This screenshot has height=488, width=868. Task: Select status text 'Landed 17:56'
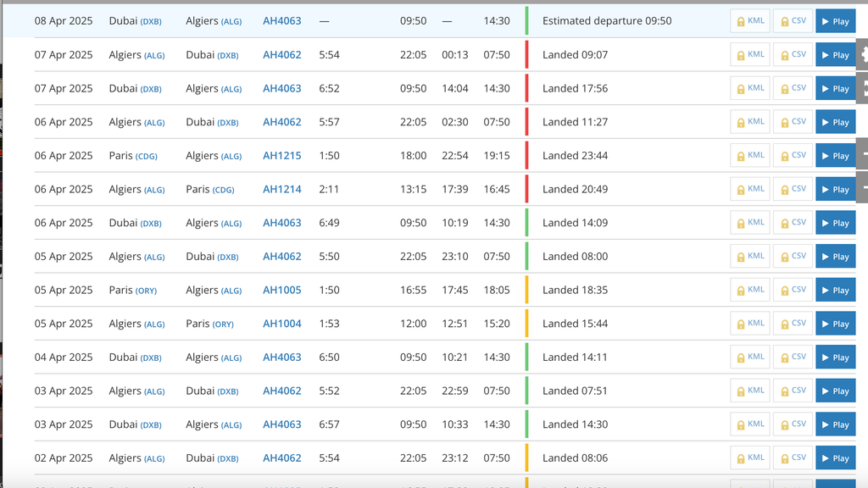576,88
